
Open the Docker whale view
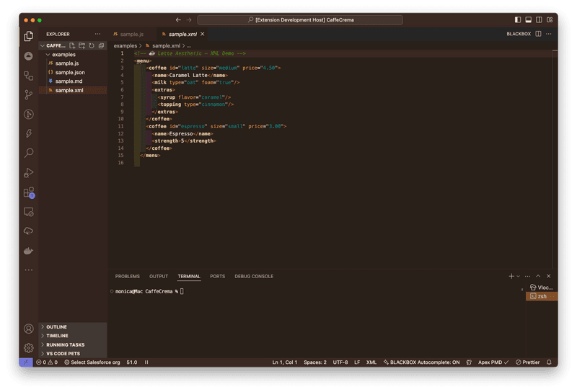(28, 251)
